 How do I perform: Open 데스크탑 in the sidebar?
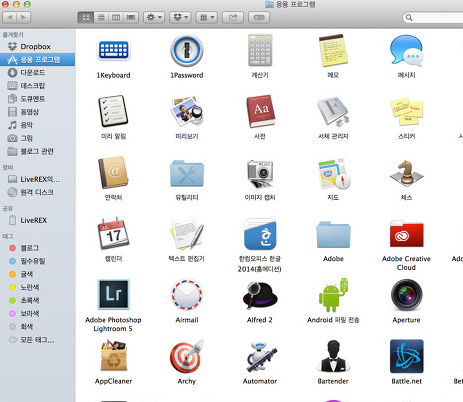[x=37, y=86]
